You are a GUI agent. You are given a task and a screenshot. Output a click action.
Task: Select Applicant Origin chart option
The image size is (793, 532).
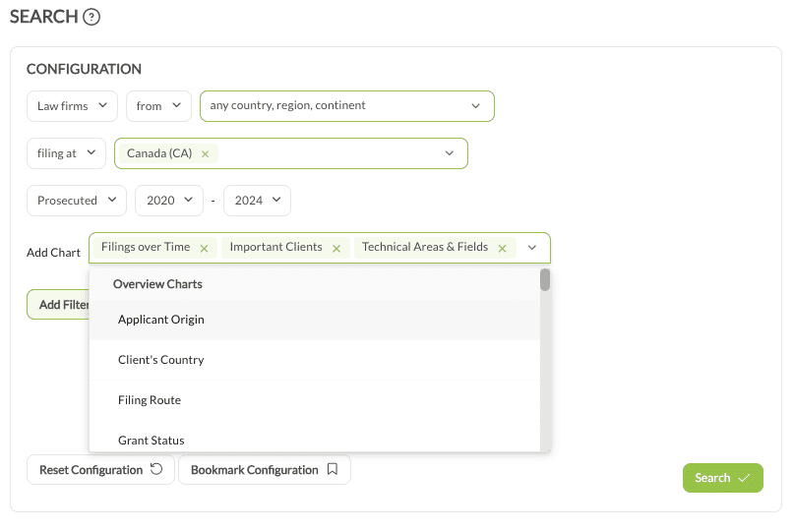coord(315,320)
